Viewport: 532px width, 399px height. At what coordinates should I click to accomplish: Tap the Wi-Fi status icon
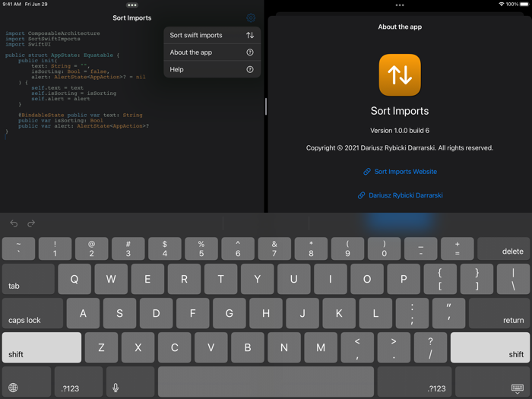pyautogui.click(x=501, y=4)
